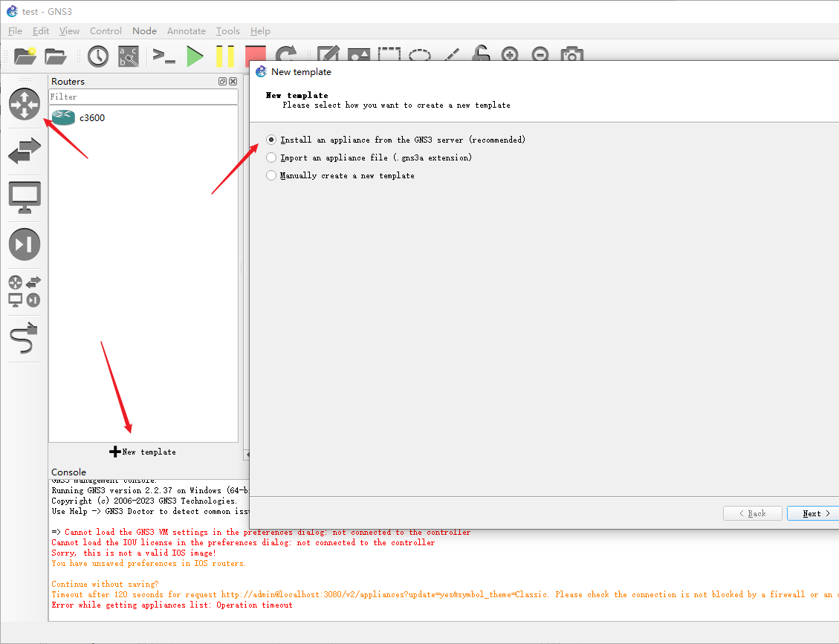
Task: Click the Open project folder icon
Action: click(55, 56)
